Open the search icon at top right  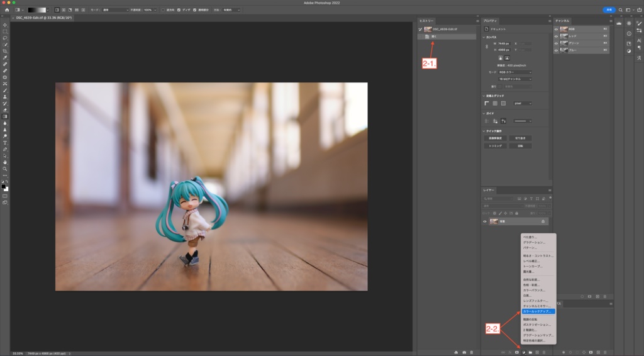(x=620, y=10)
